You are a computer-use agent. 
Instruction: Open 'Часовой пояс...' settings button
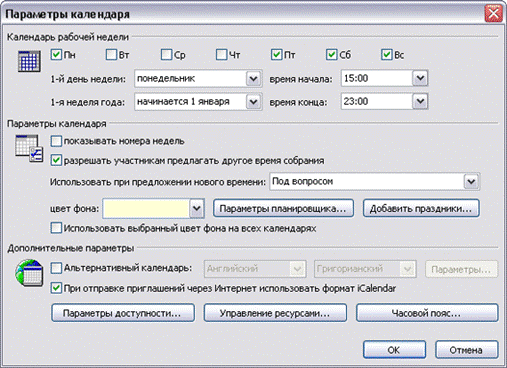click(427, 313)
